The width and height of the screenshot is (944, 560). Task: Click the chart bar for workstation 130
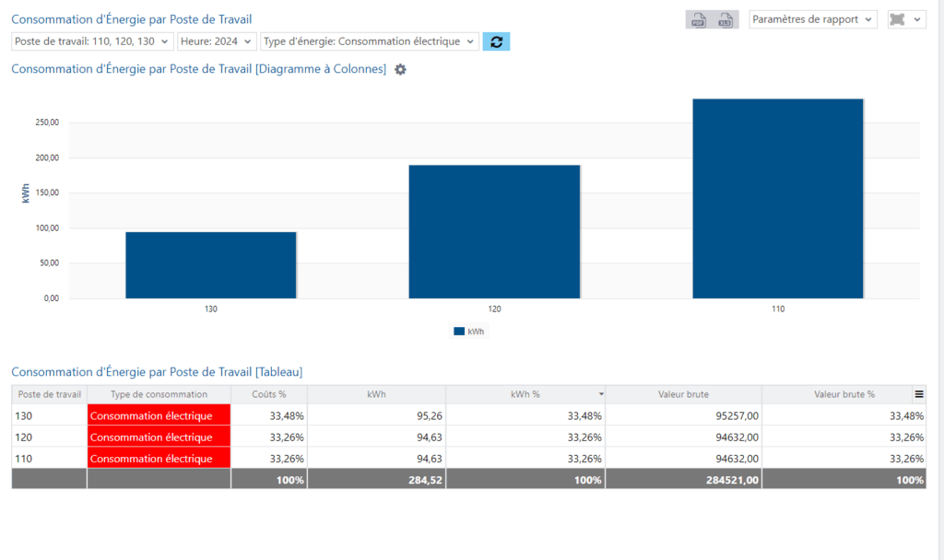coord(211,265)
